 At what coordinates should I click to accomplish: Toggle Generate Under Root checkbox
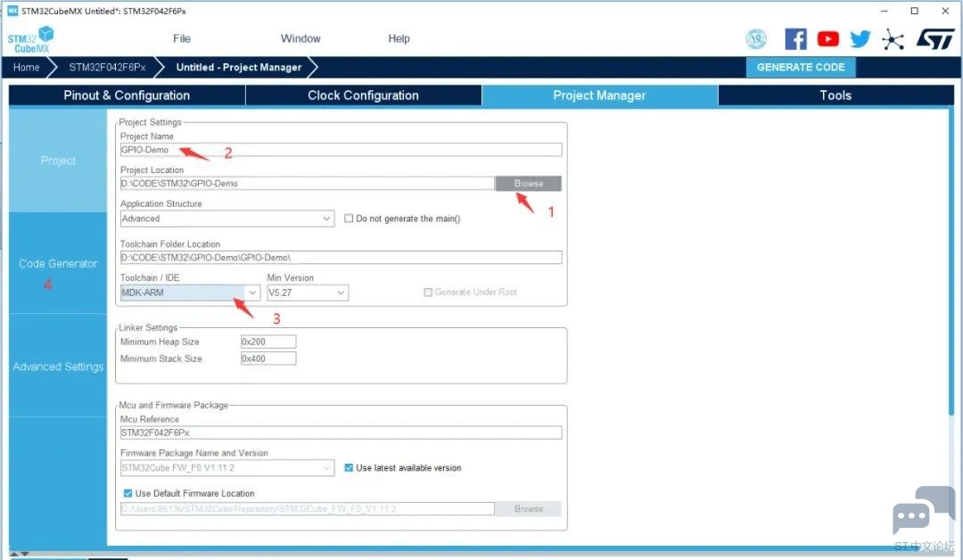coord(428,292)
